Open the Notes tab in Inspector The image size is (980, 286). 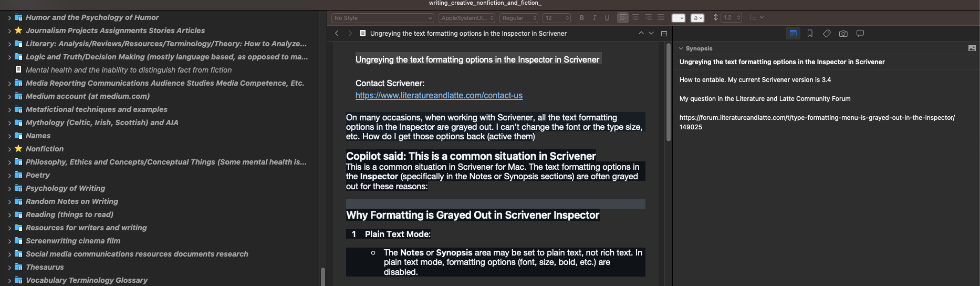[793, 33]
